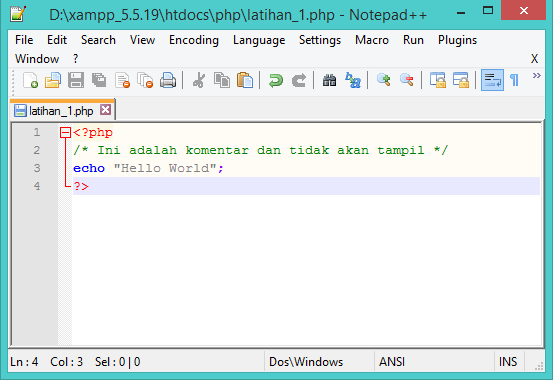Open the Edit menu
Screen dimensions: 553x380
(57, 40)
